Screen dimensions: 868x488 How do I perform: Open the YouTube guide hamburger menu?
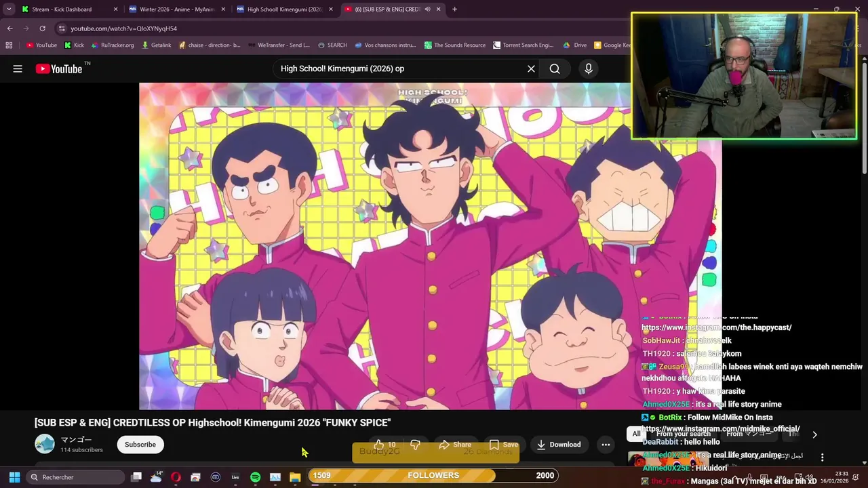coord(18,68)
